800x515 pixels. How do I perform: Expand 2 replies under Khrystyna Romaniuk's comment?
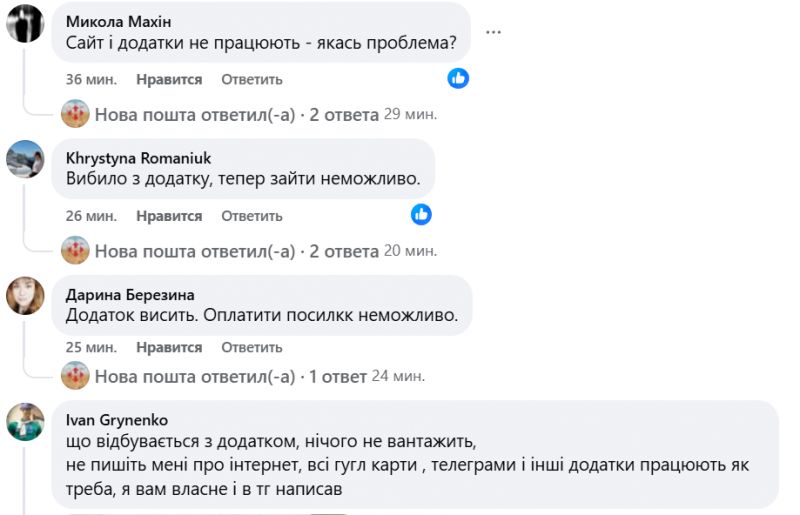[236, 251]
